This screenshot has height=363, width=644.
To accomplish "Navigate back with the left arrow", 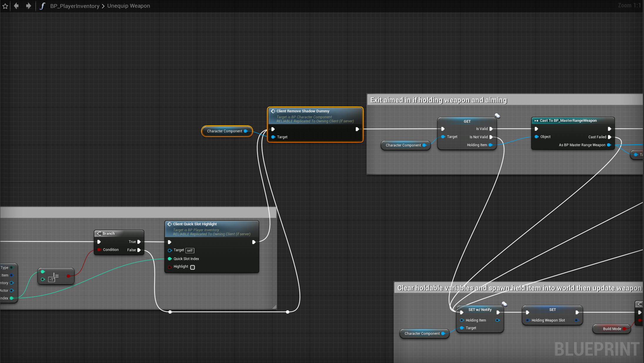I will [16, 6].
